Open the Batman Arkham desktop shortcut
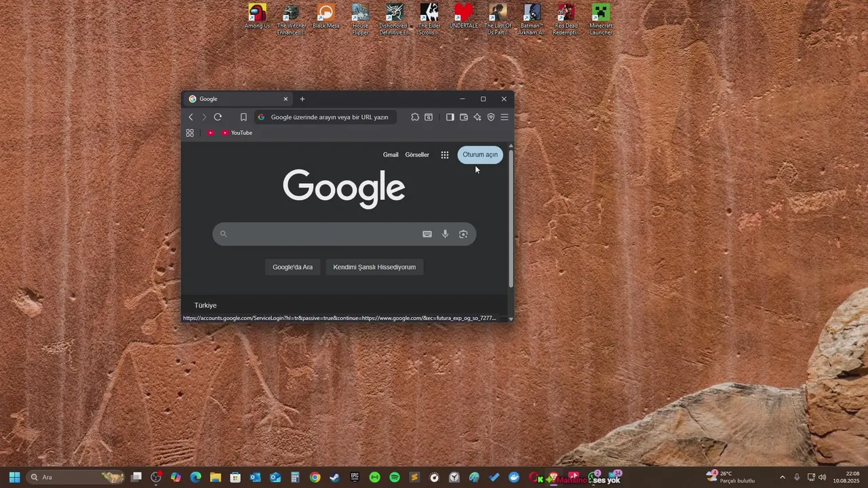This screenshot has width=868, height=488. pyautogui.click(x=532, y=20)
